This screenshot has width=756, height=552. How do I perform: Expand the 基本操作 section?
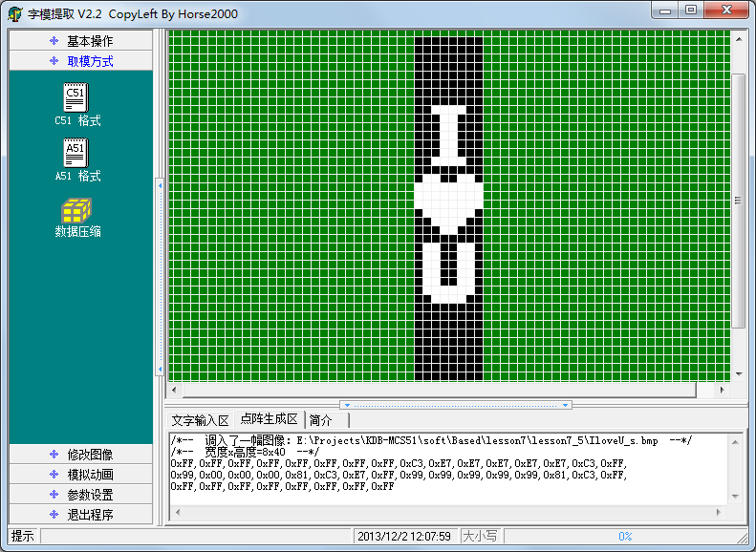pos(81,41)
